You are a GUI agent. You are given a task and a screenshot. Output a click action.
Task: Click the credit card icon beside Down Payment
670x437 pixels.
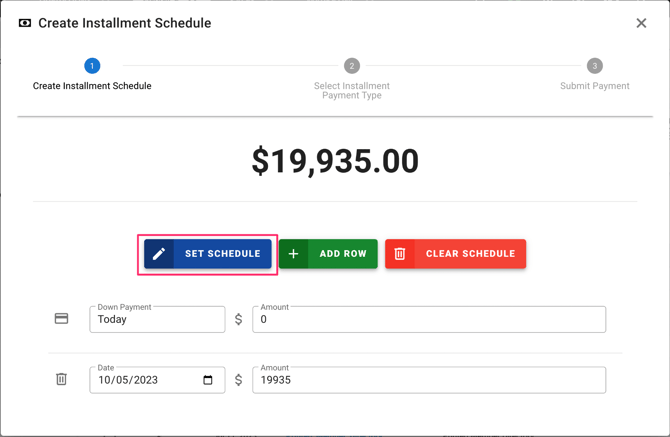[x=62, y=319]
